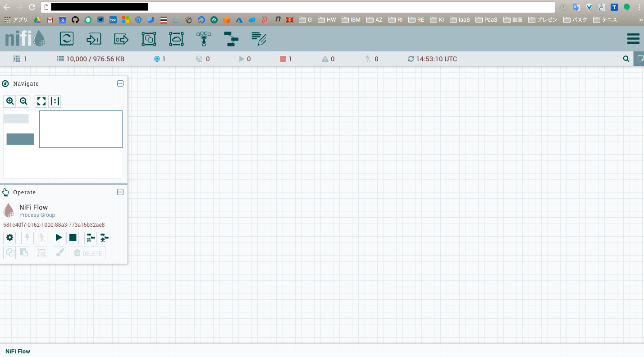This screenshot has height=357, width=644.
Task: Click the DELETE button
Action: [88, 253]
